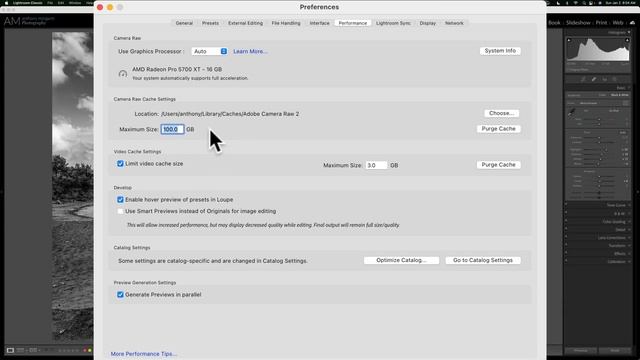Go to the File Handling tab
Screen dimensions: 640x360
(x=286, y=23)
